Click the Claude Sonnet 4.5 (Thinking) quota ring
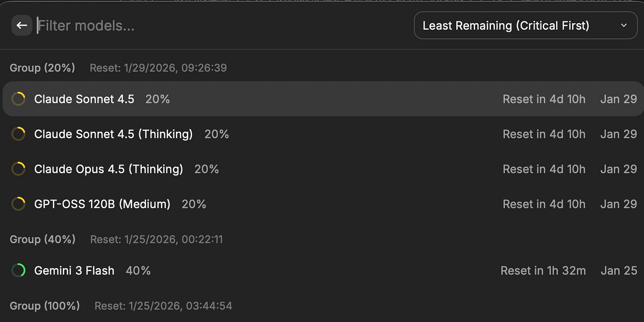 18,134
